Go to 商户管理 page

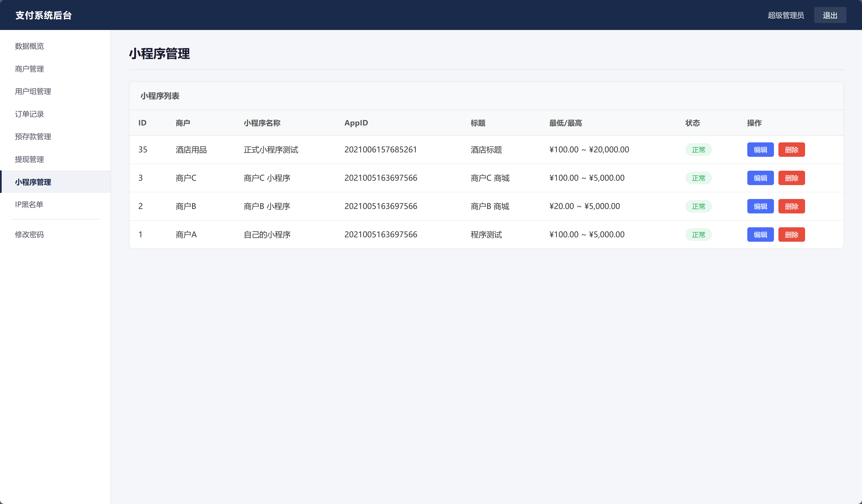(x=55, y=69)
